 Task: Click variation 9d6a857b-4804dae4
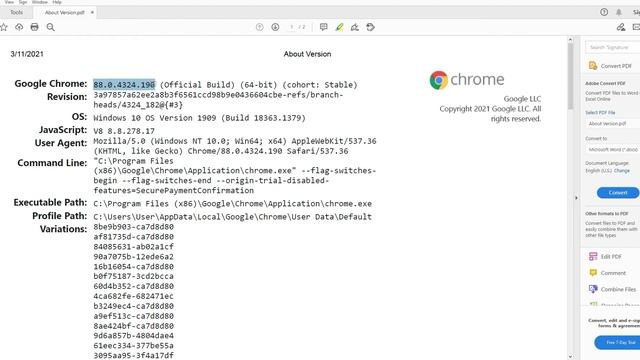(133, 336)
